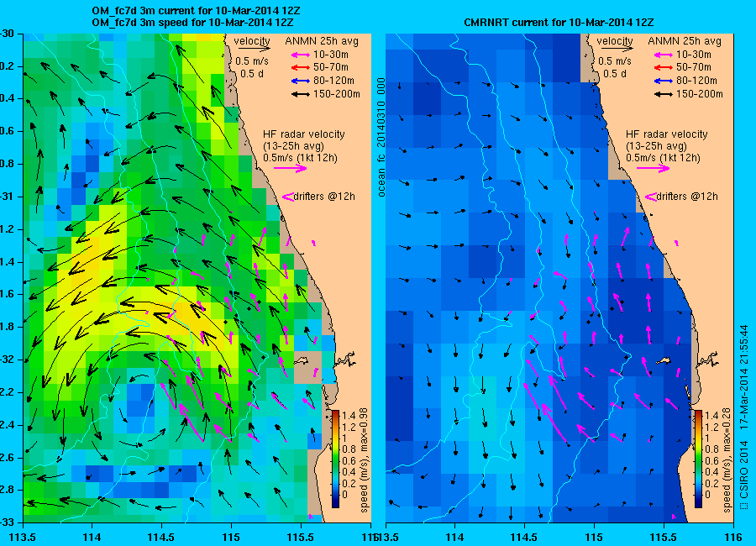Click magenta 10-30m arrow in left legend

pos(301,55)
